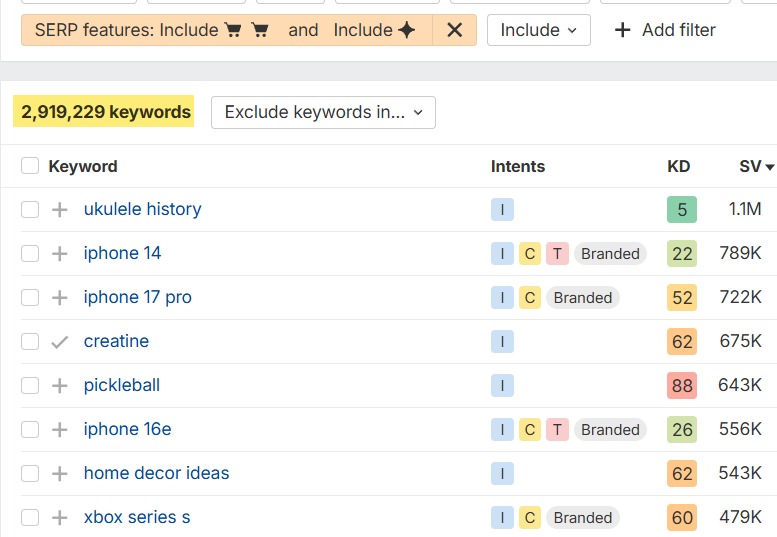Click the red KD 88 badge for pickleball
This screenshot has height=537, width=777.
coord(682,385)
